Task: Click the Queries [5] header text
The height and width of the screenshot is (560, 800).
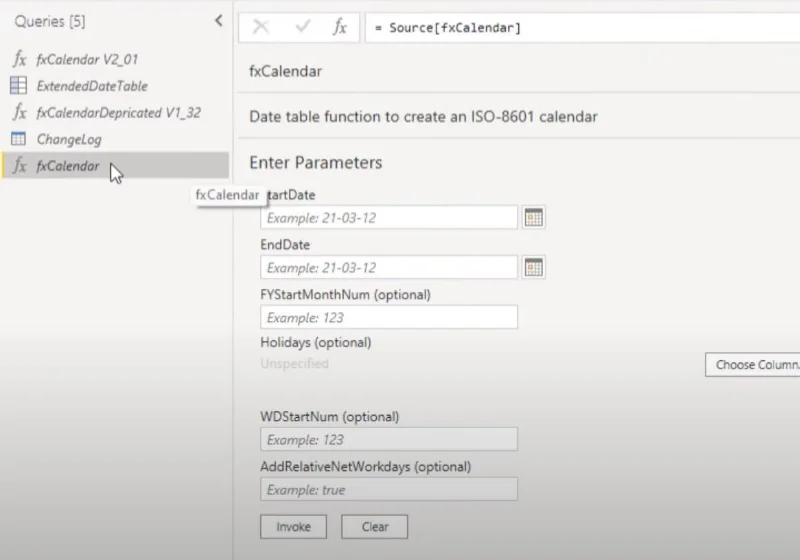Action: (50, 21)
